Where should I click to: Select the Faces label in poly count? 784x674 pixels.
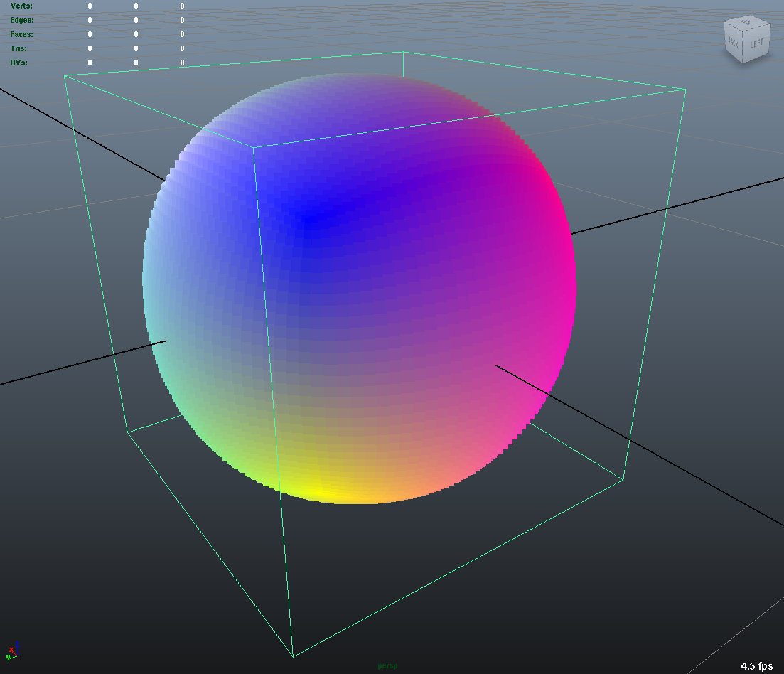click(21, 34)
